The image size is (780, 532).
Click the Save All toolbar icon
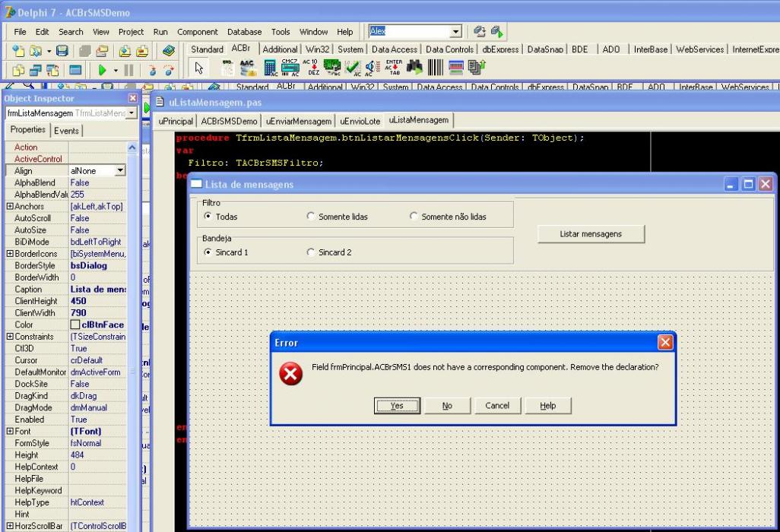(85, 50)
